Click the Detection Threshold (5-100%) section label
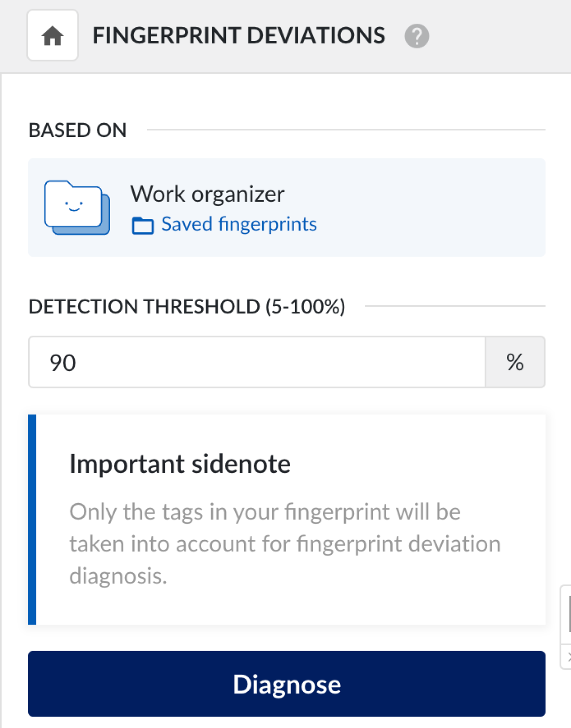The width and height of the screenshot is (571, 728). (x=187, y=307)
